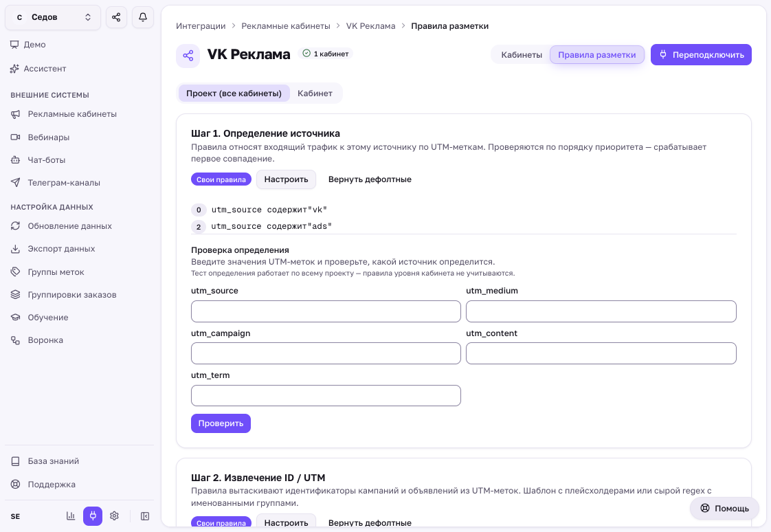Click the Воронка funnel icon
This screenshot has height=532, width=771.
pos(15,340)
